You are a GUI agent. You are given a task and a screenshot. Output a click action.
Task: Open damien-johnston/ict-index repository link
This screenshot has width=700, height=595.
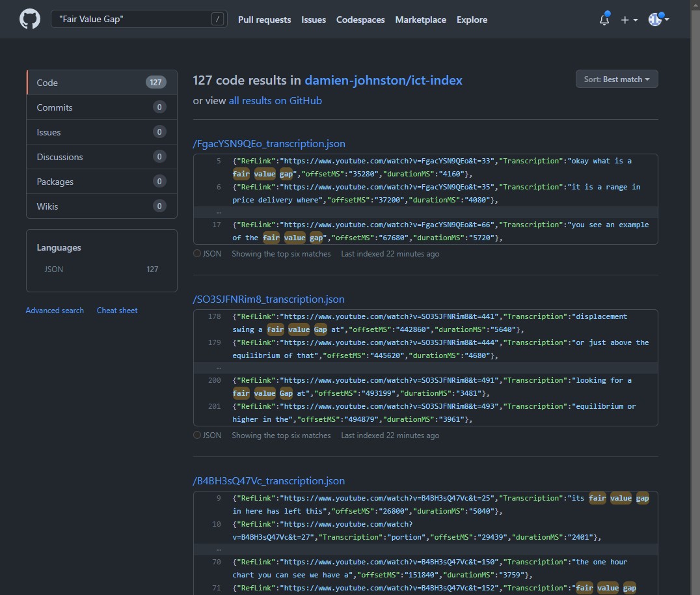point(383,80)
